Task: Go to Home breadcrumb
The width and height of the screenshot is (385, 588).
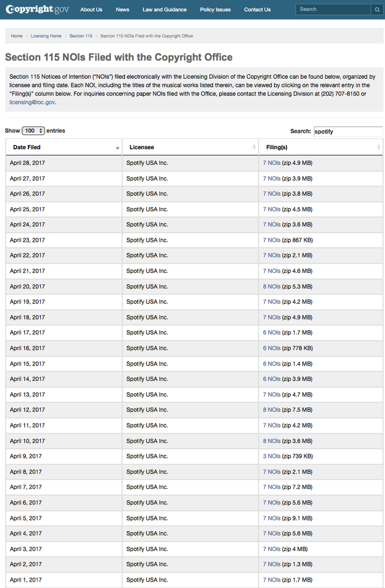Action: [17, 36]
